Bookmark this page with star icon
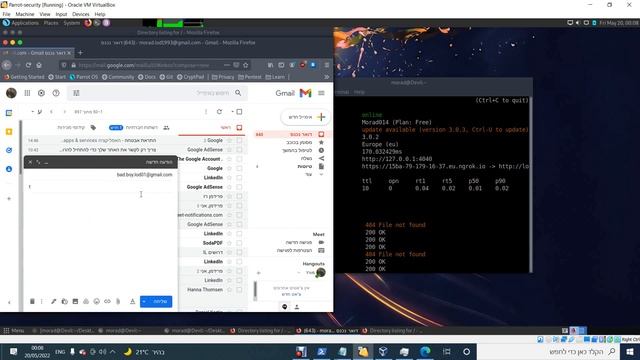Image resolution: width=640 pixels, height=360 pixels. pyautogui.click(x=245, y=65)
